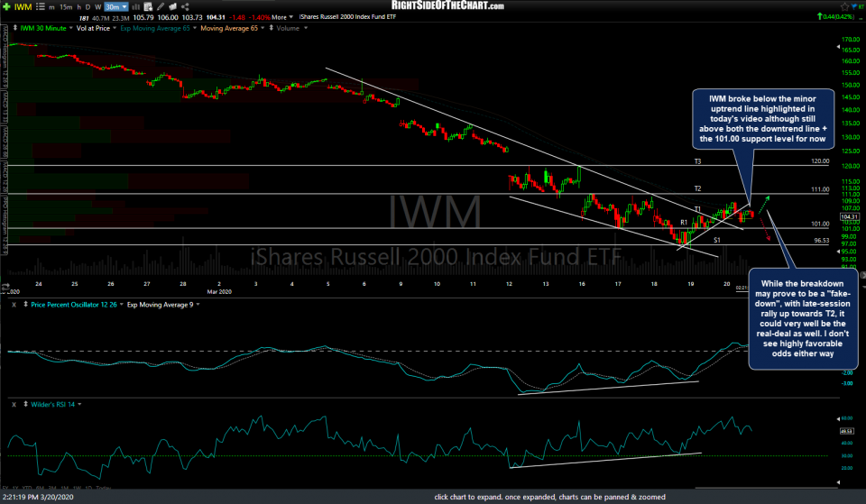Switch to the 15m timeframe
The width and height of the screenshot is (866, 504).
[66, 7]
